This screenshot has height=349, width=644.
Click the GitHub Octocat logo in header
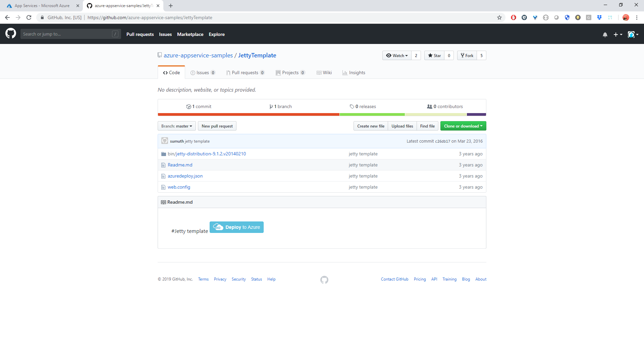(11, 34)
